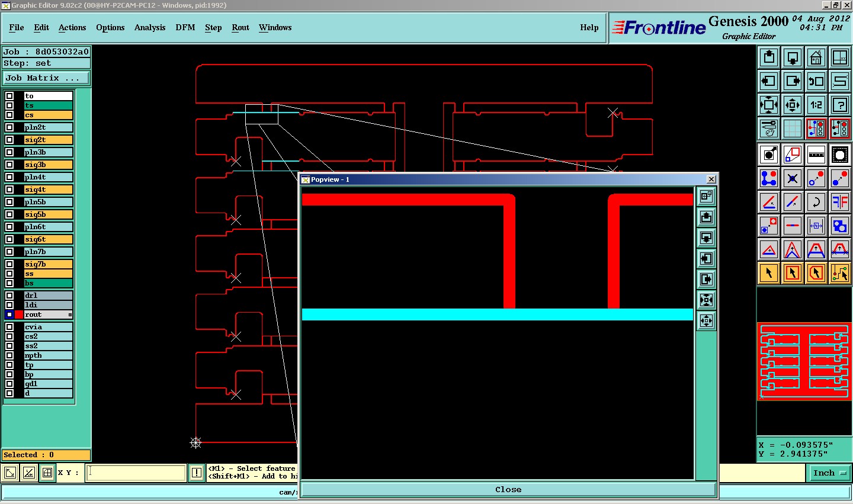Viewport: 853px width, 504px height.
Task: Click the X Y coordinate input field
Action: click(136, 473)
